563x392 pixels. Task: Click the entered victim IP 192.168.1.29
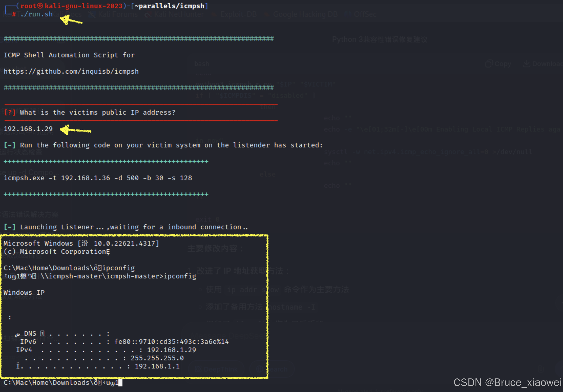point(28,129)
